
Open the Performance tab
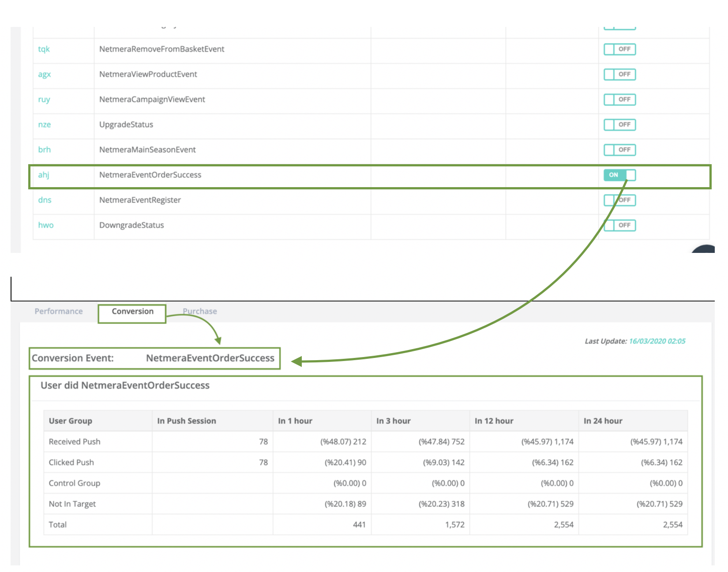click(59, 311)
